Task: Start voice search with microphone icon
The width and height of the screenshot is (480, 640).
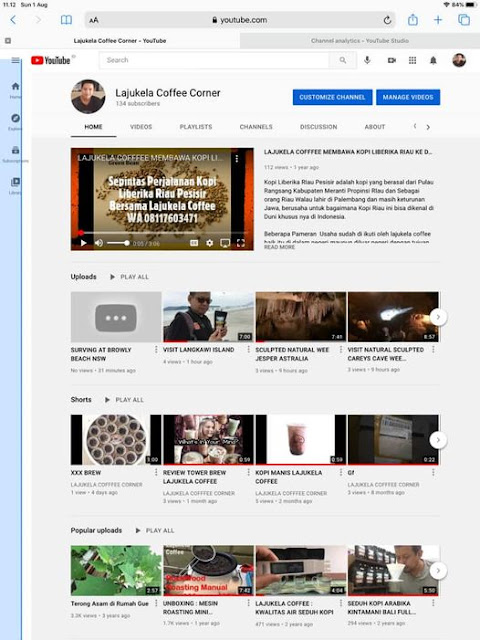Action: [x=367, y=60]
